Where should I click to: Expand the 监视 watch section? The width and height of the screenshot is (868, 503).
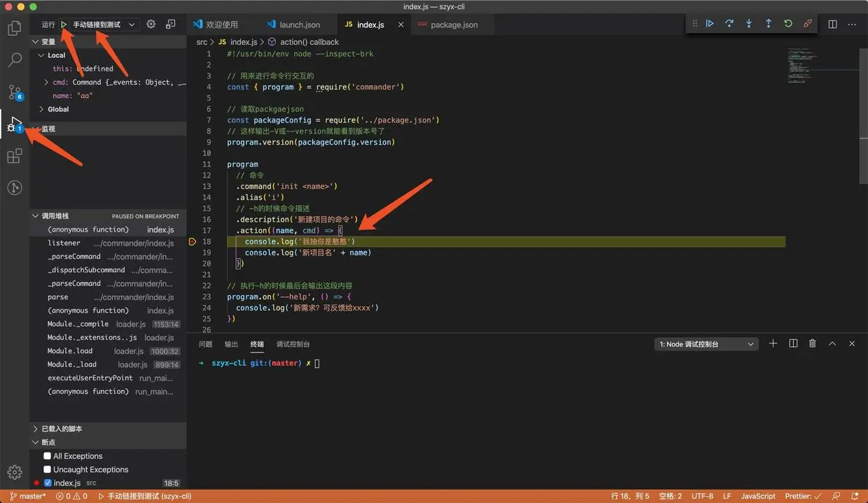[x=108, y=129]
